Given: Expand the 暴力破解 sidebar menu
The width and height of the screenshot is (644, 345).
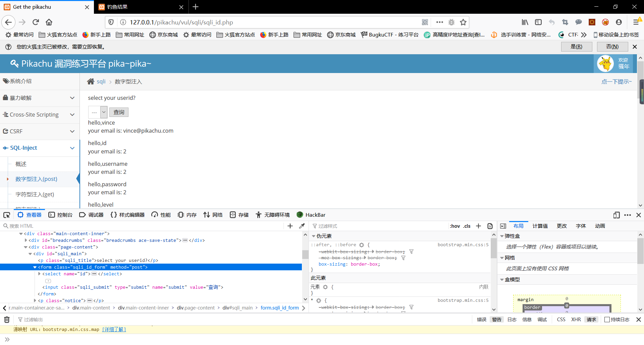Looking at the screenshot, I should pos(40,98).
